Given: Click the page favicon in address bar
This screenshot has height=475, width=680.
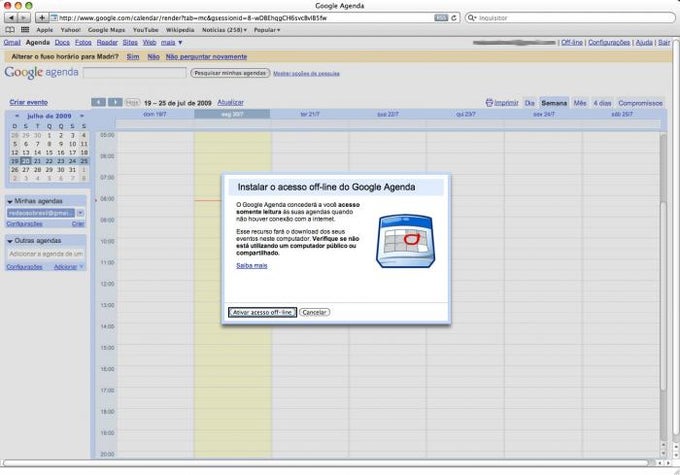Looking at the screenshot, I should click(54, 18).
